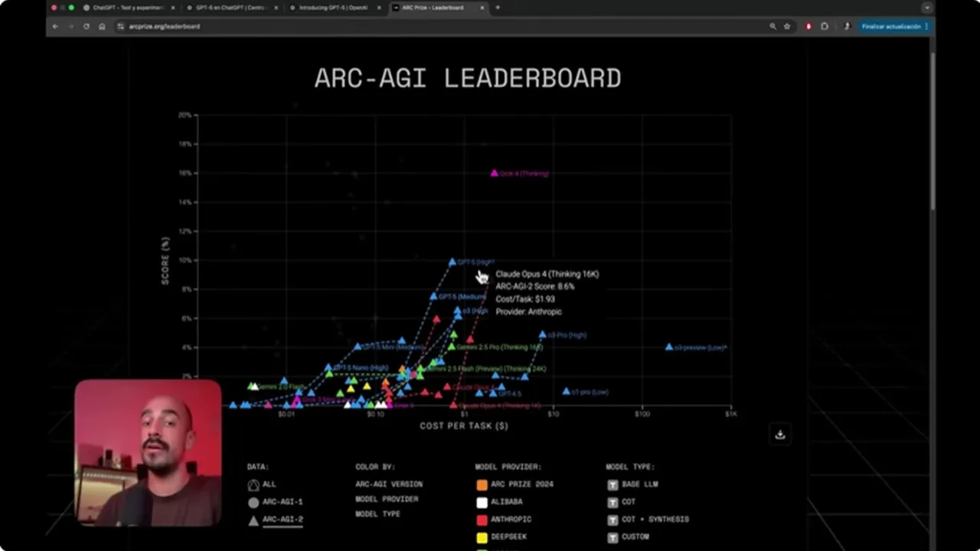This screenshot has width=980, height=551.
Task: Close the ARC Prize Leaderboard tab
Action: point(483,8)
